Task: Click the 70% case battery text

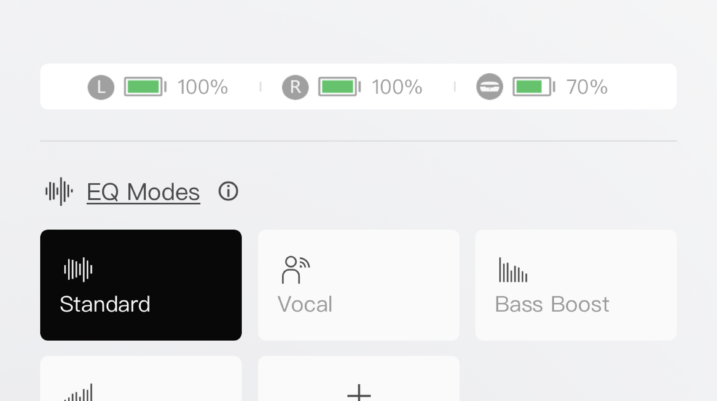Action: point(587,87)
